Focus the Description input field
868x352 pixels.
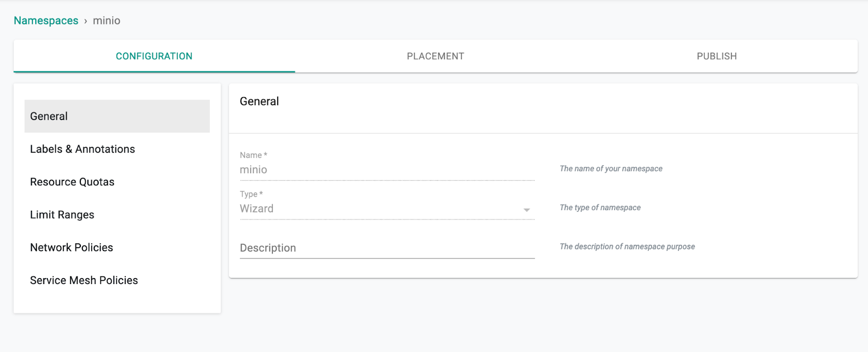[386, 248]
